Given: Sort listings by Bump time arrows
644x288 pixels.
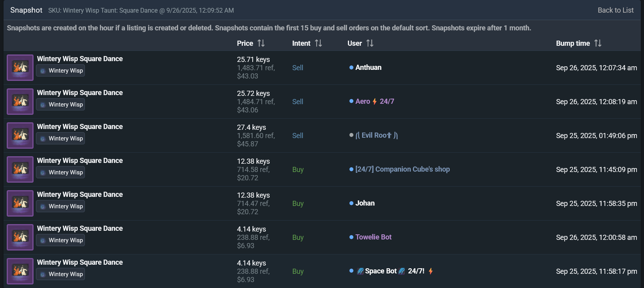Looking at the screenshot, I should [598, 43].
